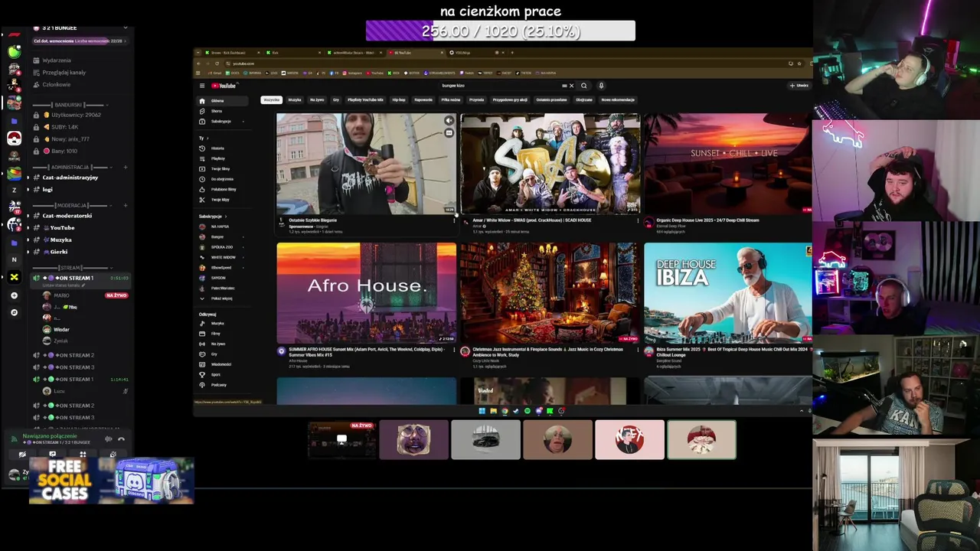Viewport: 980px width, 551px height.
Task: Add a server with Discord plus icon
Action: [14, 295]
